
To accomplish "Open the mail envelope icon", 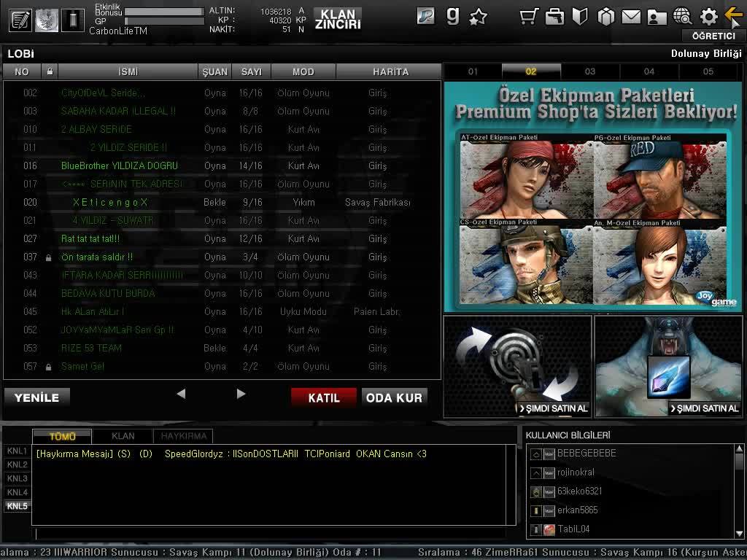I will [631, 17].
